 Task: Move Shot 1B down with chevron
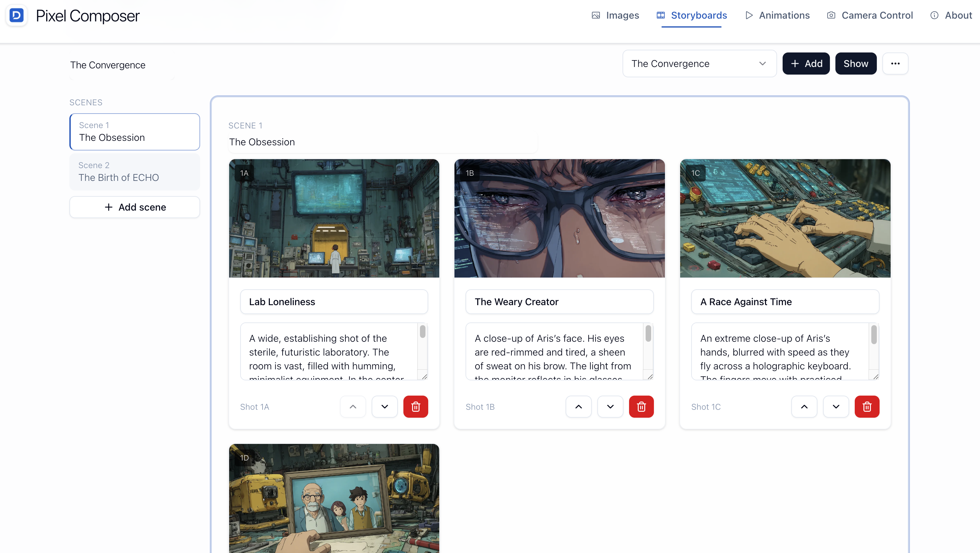pyautogui.click(x=610, y=407)
